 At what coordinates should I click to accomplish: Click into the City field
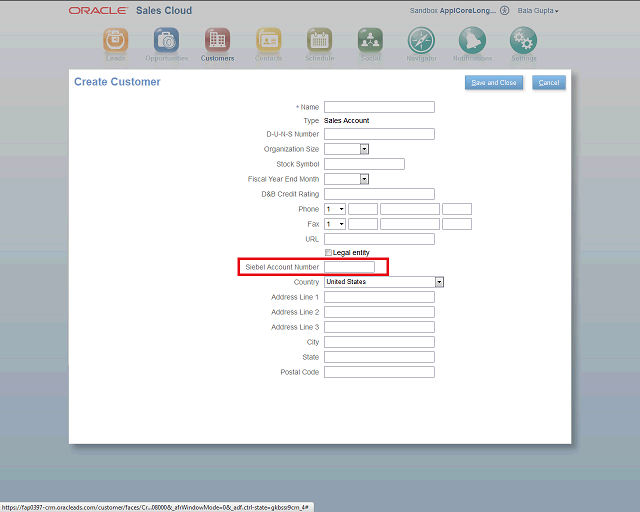[379, 342]
